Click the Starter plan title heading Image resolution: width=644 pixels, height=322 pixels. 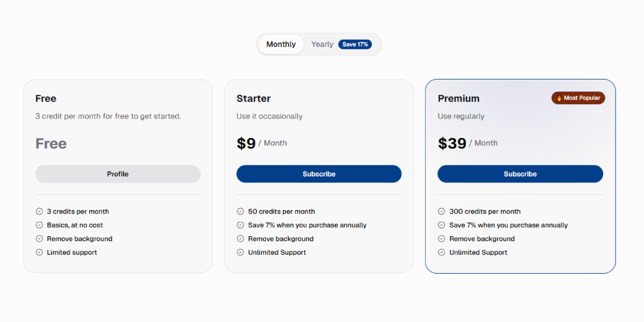click(x=253, y=99)
